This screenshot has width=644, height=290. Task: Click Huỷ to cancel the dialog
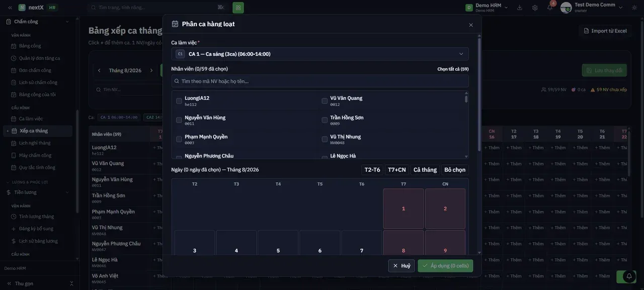[401, 266]
